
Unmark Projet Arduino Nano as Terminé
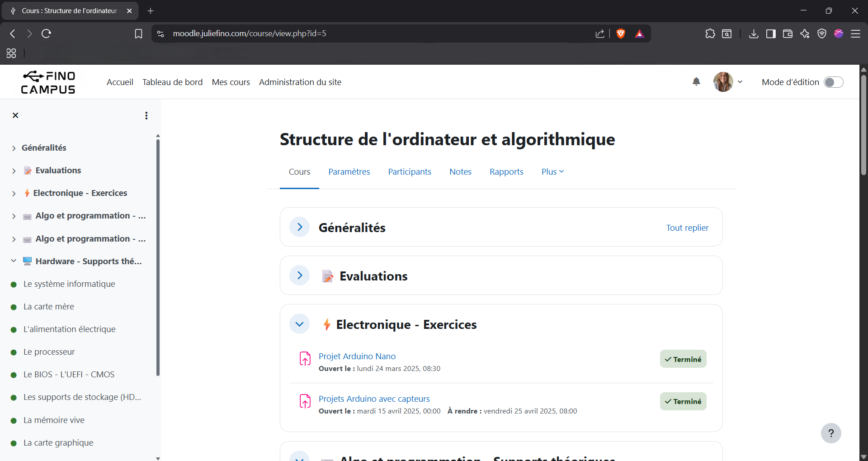[683, 359]
